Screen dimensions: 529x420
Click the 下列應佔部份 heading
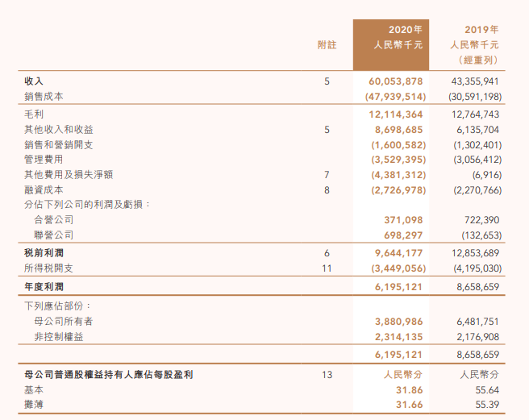click(x=57, y=306)
